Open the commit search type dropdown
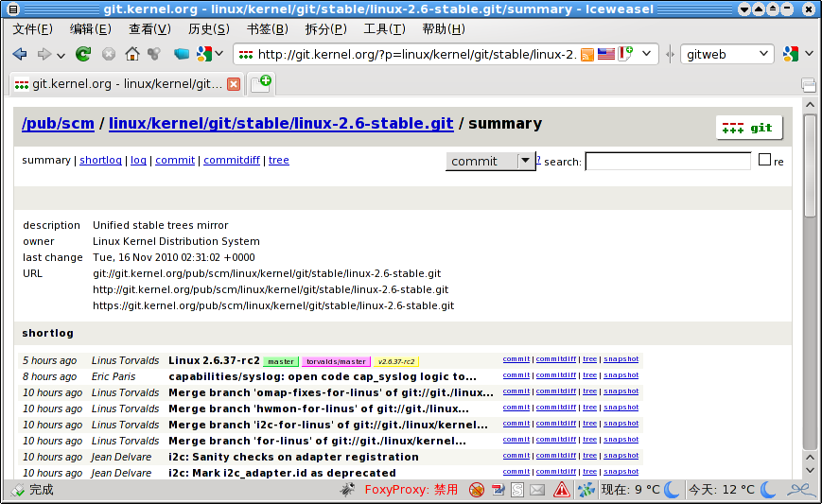The image size is (822, 504). click(x=490, y=162)
